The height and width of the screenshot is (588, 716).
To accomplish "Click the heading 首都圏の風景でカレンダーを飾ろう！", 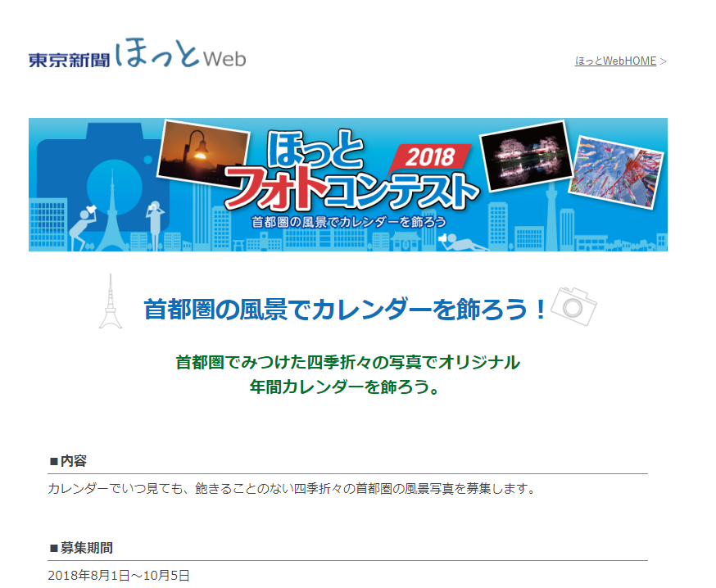I will (345, 309).
